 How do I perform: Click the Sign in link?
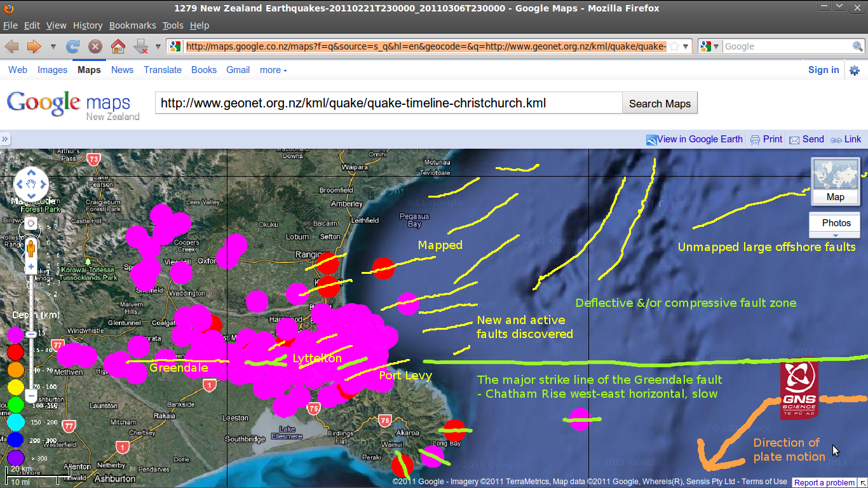824,70
